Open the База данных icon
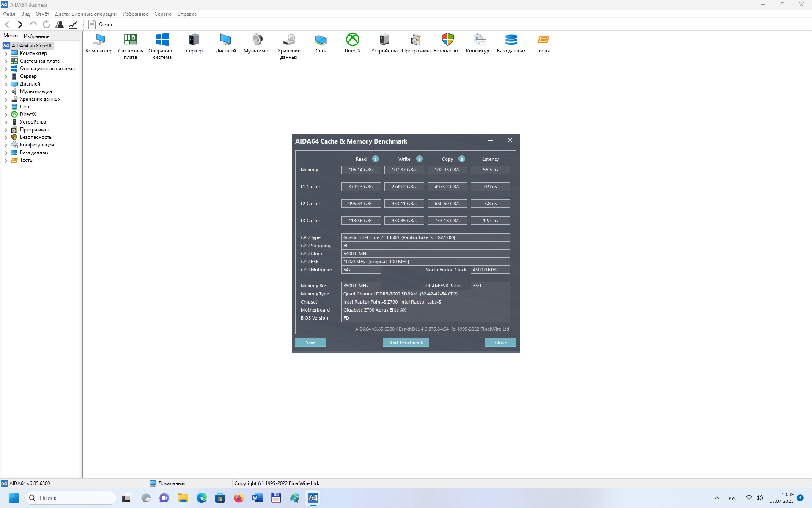Screen dimensions: 812x508 [511, 40]
